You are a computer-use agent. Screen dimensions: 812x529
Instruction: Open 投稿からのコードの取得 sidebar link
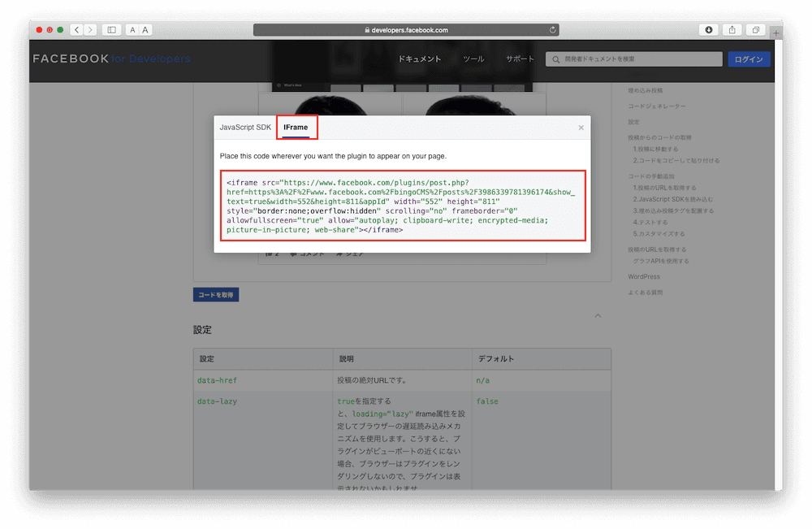coord(659,138)
